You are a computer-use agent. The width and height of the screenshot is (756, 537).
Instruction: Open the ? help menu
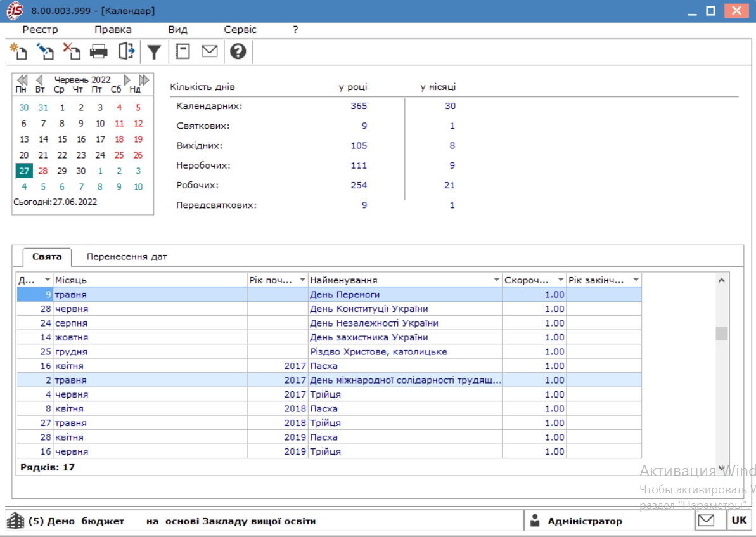pyautogui.click(x=295, y=29)
